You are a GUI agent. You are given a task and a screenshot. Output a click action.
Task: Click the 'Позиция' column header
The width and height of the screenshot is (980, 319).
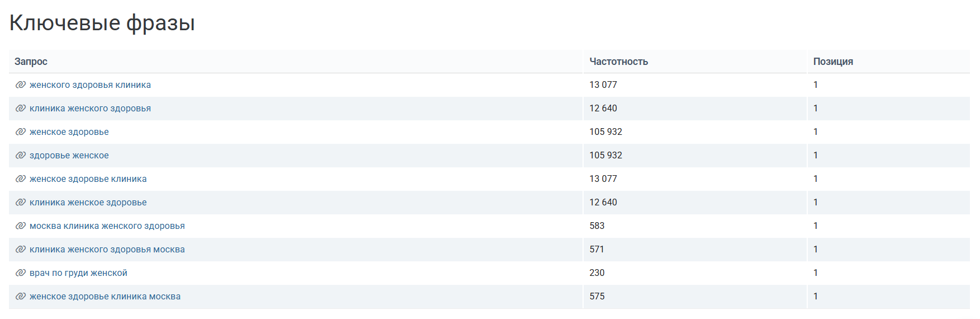pos(833,62)
